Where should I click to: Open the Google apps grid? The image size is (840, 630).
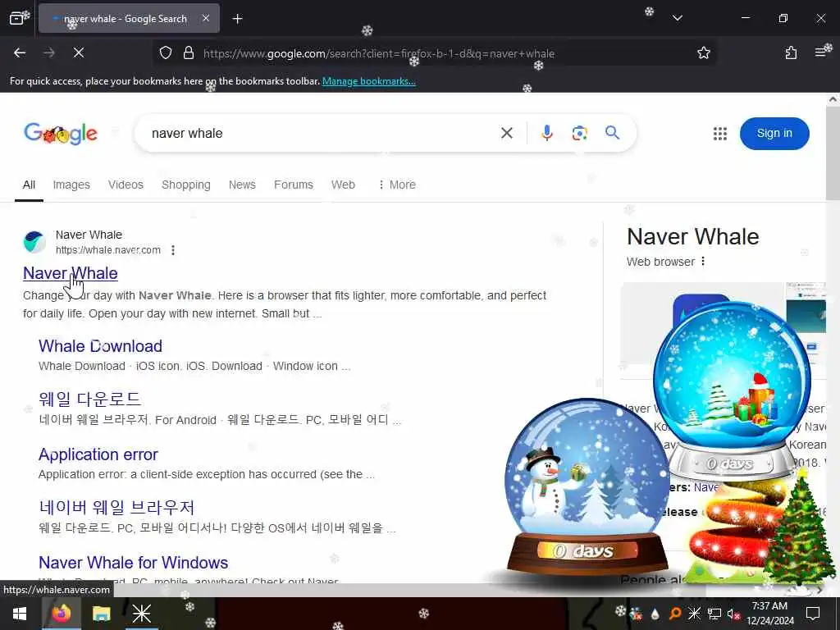pos(720,134)
